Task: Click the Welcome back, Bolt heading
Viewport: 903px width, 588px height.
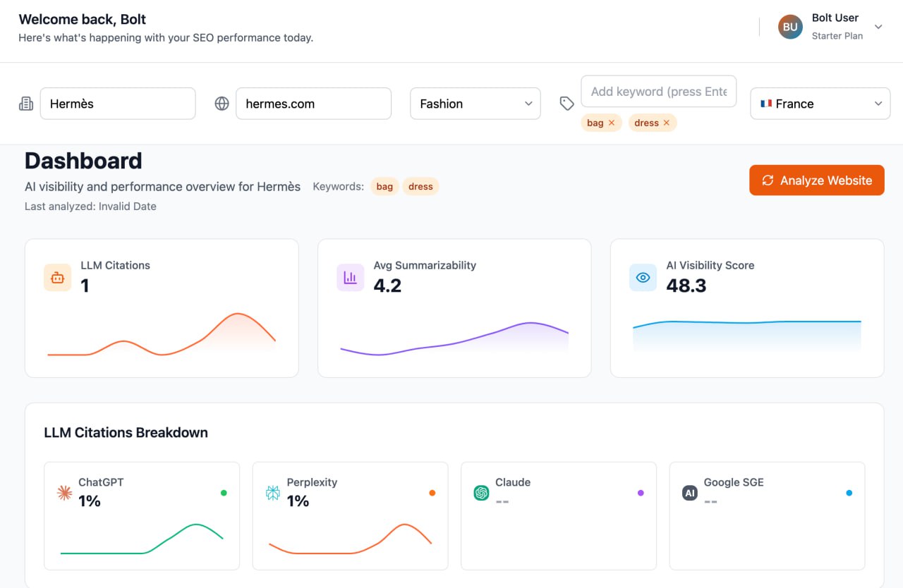Action: pyautogui.click(x=83, y=20)
